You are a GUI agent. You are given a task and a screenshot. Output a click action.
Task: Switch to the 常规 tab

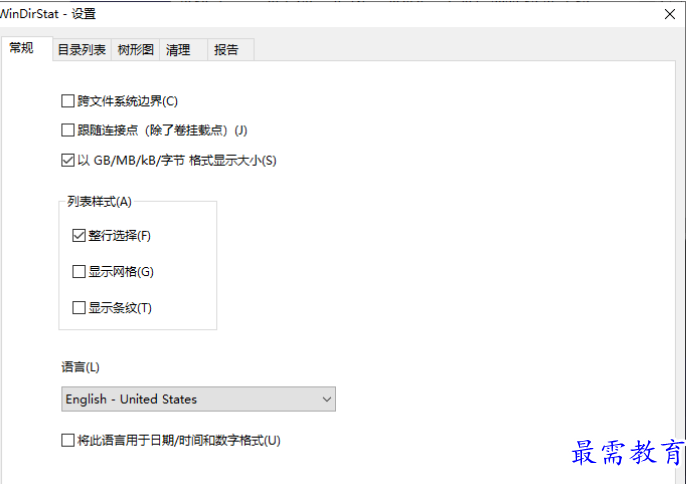pyautogui.click(x=27, y=48)
